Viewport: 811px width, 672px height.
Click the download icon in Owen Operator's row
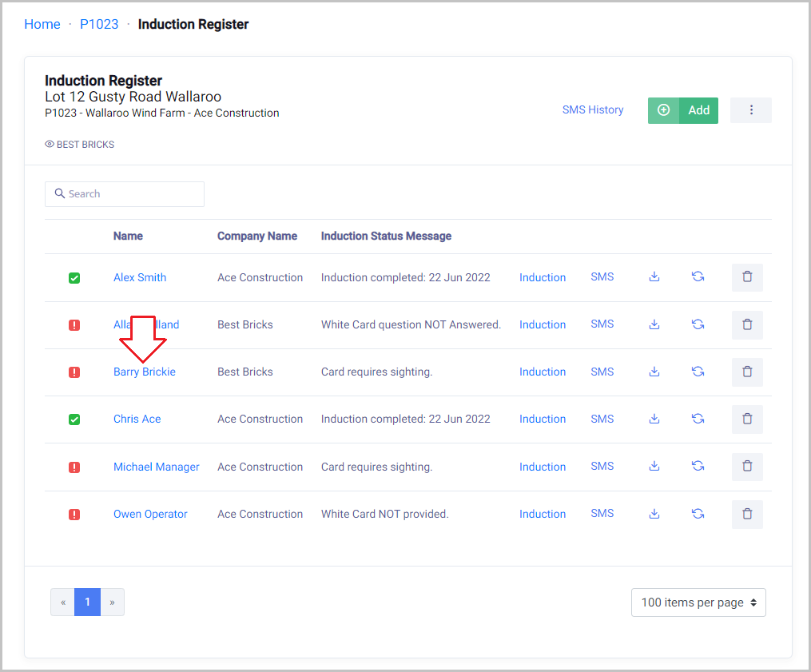point(654,514)
